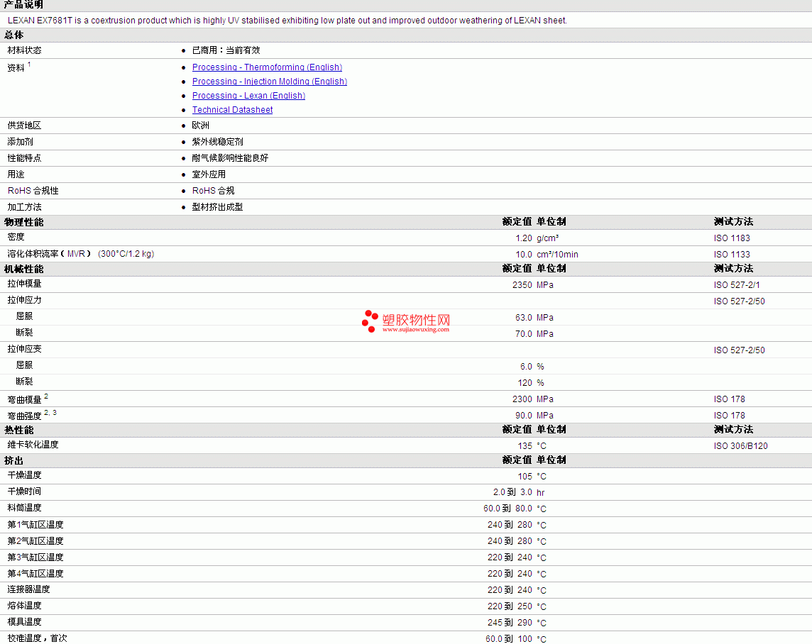Image resolution: width=812 pixels, height=644 pixels.
Task: Click the 挤出 section header
Action: click(14, 460)
